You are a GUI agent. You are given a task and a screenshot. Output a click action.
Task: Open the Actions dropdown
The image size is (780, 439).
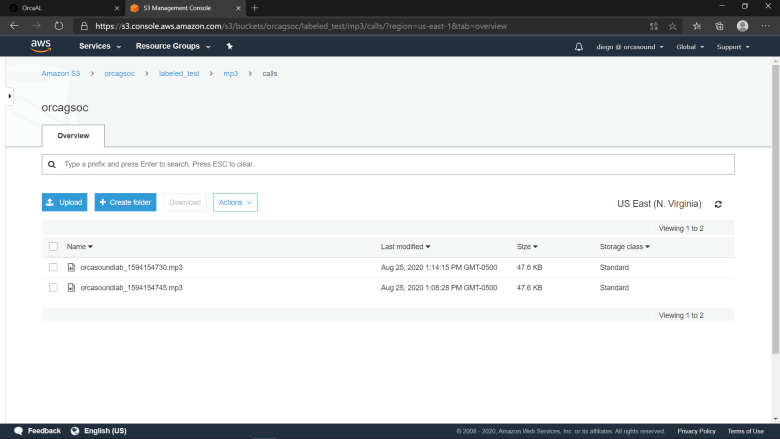[235, 202]
